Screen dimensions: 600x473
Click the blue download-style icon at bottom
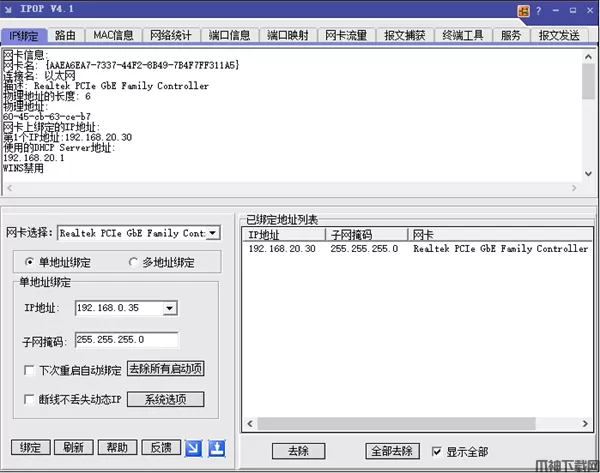tap(217, 448)
